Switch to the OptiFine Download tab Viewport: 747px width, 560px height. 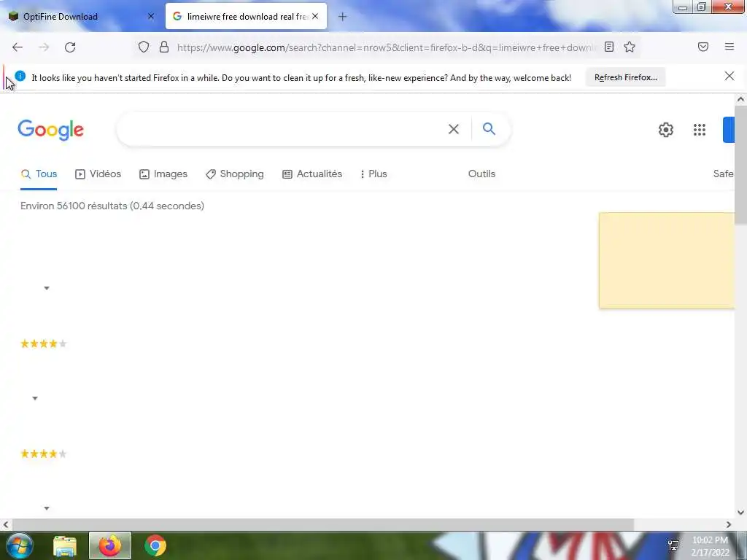(x=81, y=17)
